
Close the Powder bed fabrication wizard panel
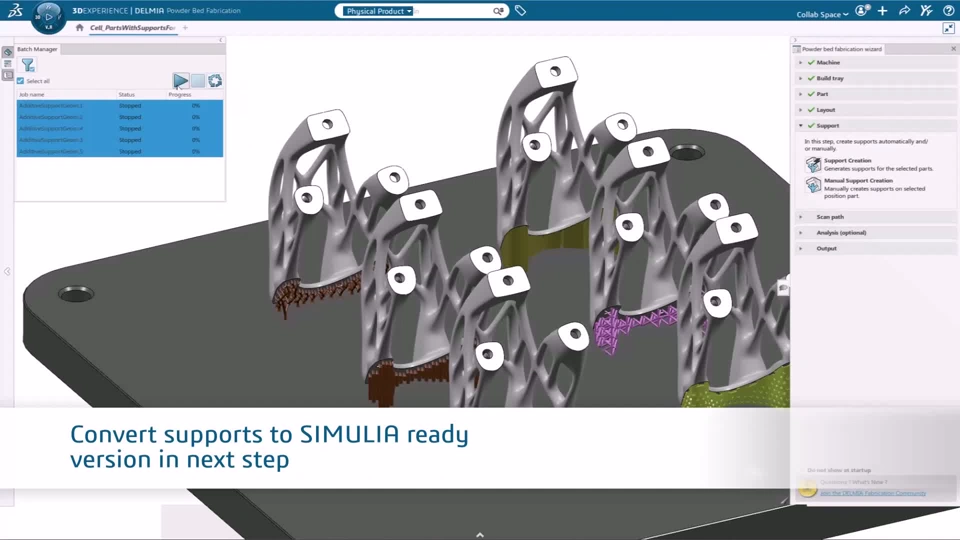(953, 48)
